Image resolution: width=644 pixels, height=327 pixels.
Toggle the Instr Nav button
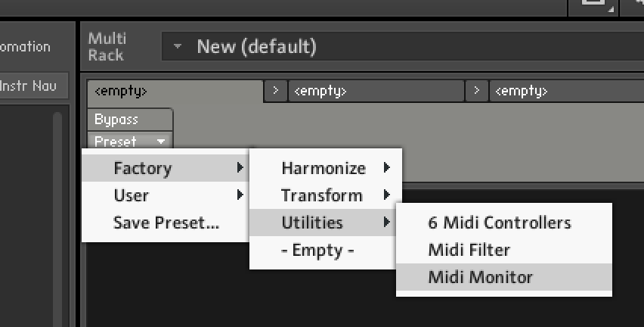[33, 86]
